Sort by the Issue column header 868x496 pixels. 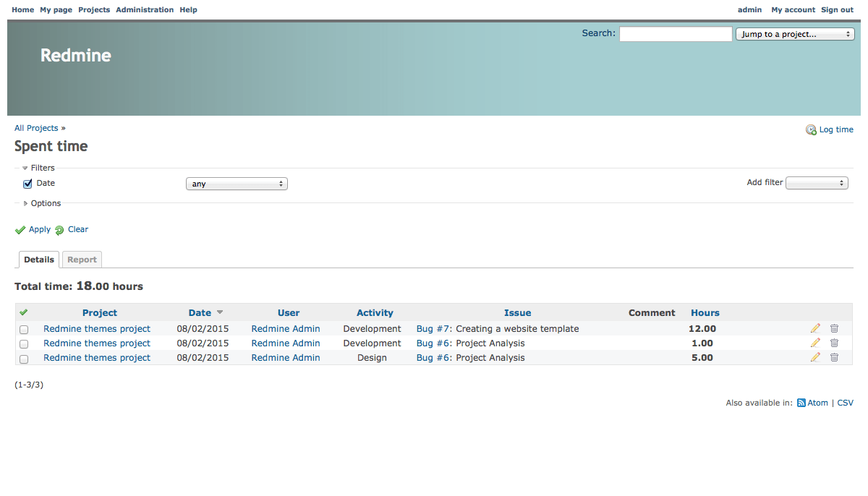pyautogui.click(x=518, y=313)
